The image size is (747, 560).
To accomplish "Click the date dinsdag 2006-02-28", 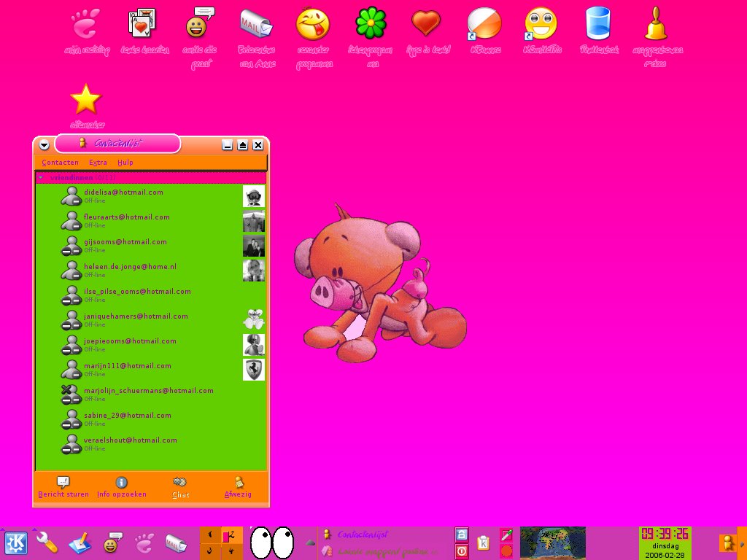I will (x=665, y=551).
